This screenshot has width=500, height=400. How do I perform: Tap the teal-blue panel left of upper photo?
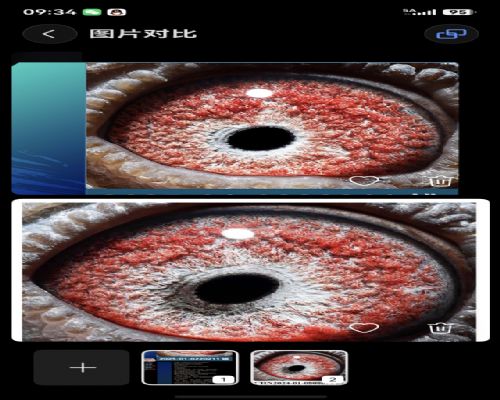click(x=49, y=127)
